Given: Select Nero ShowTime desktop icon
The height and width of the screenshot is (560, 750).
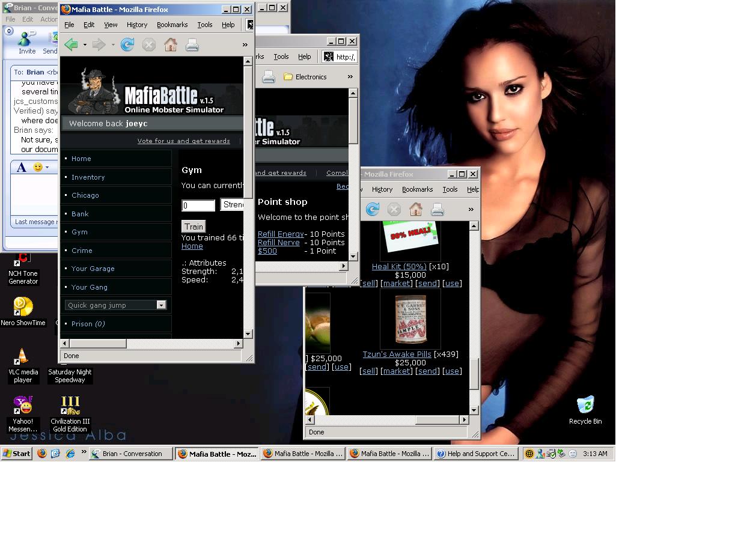Looking at the screenshot, I should (23, 312).
